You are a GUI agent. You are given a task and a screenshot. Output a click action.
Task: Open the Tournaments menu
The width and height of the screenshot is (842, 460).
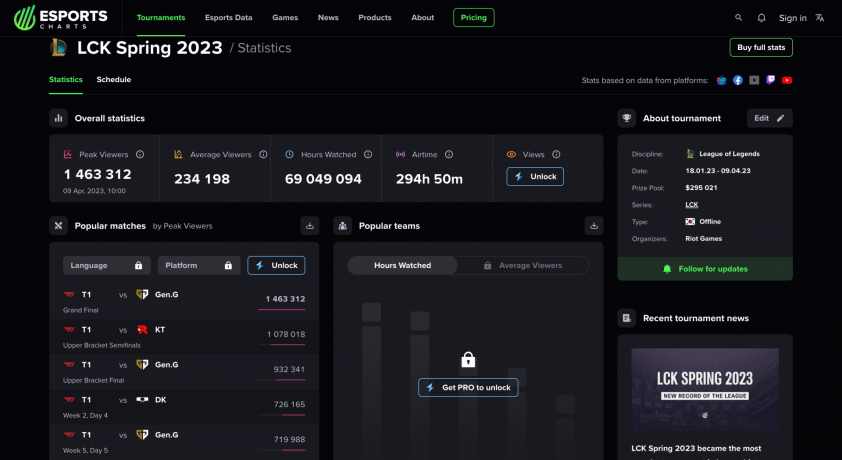(161, 18)
